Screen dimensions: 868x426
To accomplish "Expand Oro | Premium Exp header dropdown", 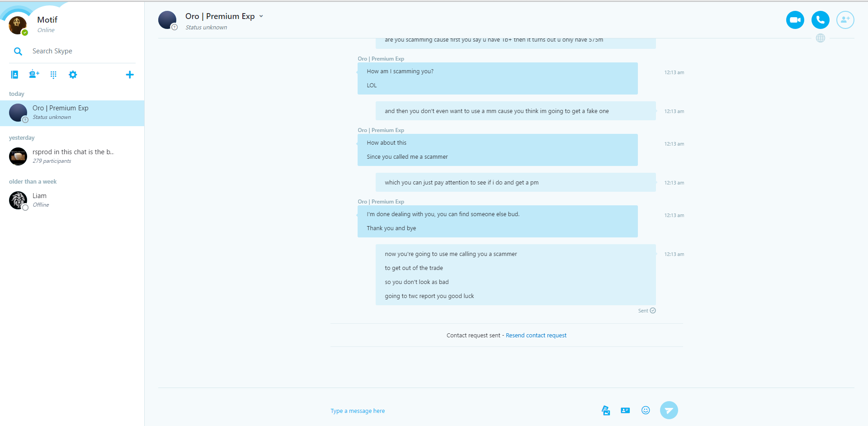I will pos(261,16).
